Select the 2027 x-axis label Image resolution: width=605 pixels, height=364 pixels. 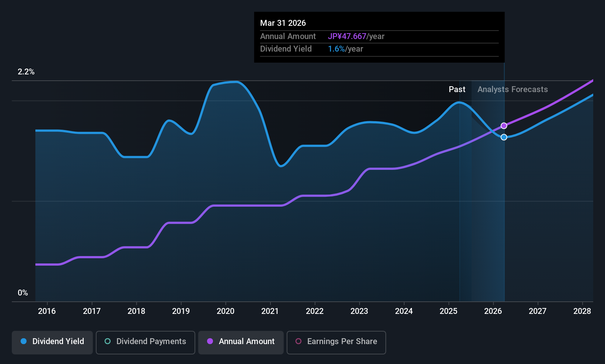(x=538, y=311)
